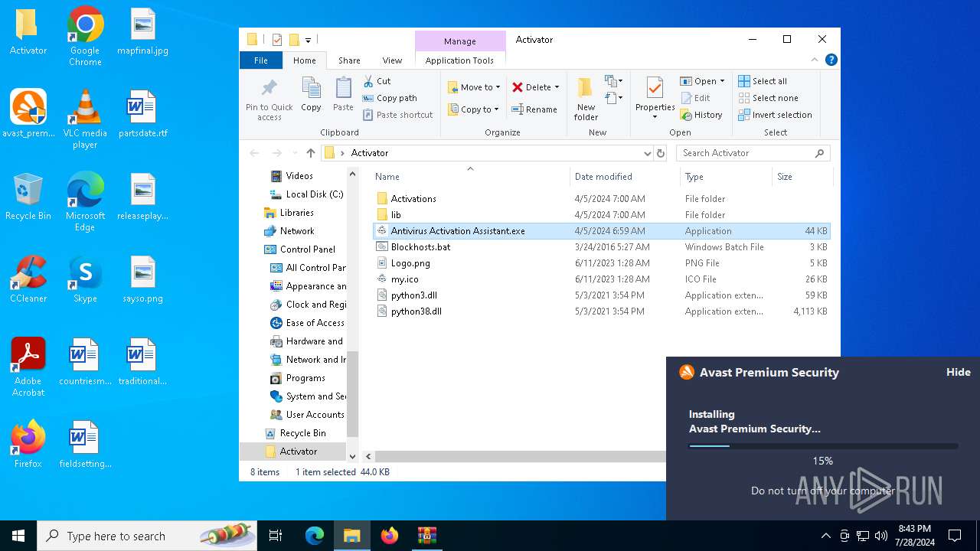This screenshot has width=980, height=551.
Task: Click the Manage contextual tab
Action: [x=459, y=41]
